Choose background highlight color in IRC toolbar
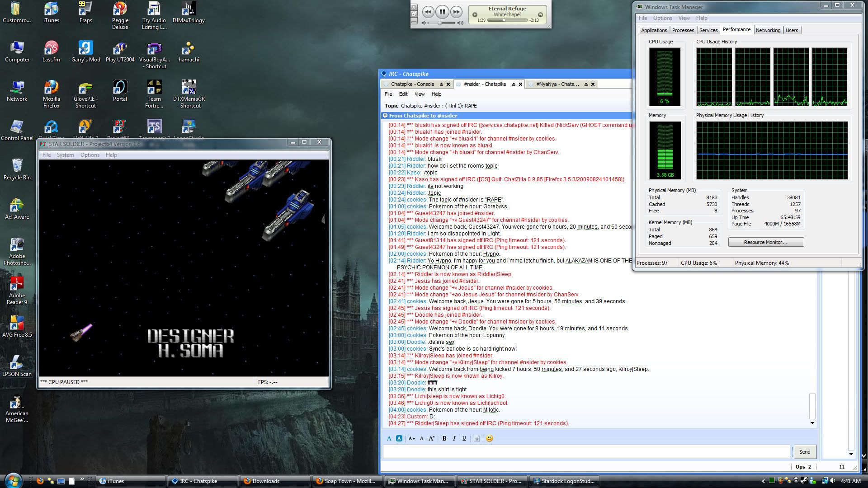 (x=399, y=438)
